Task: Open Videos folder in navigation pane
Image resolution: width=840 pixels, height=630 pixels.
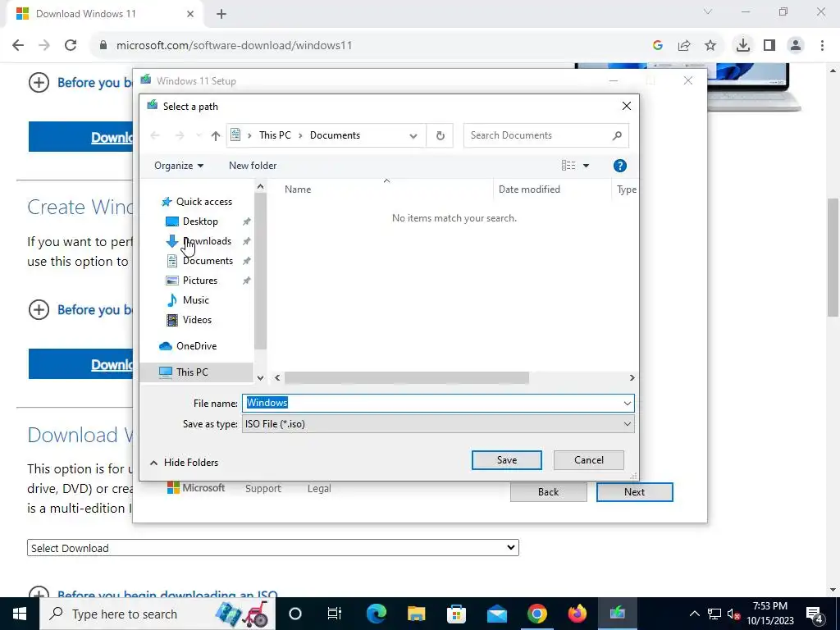Action: (x=197, y=320)
